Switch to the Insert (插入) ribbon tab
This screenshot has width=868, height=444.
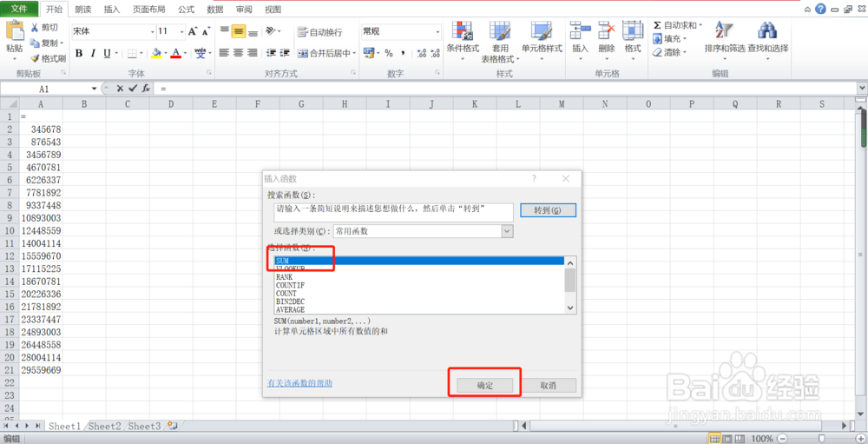112,10
